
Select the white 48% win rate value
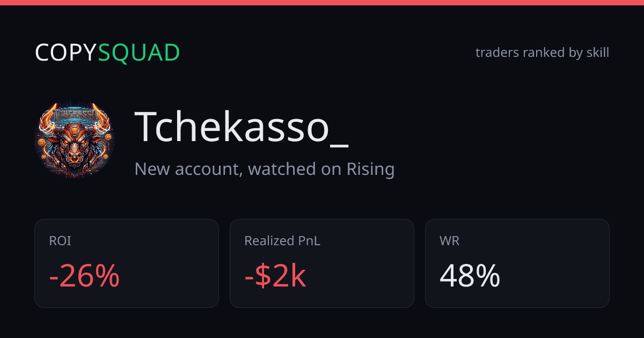470,276
